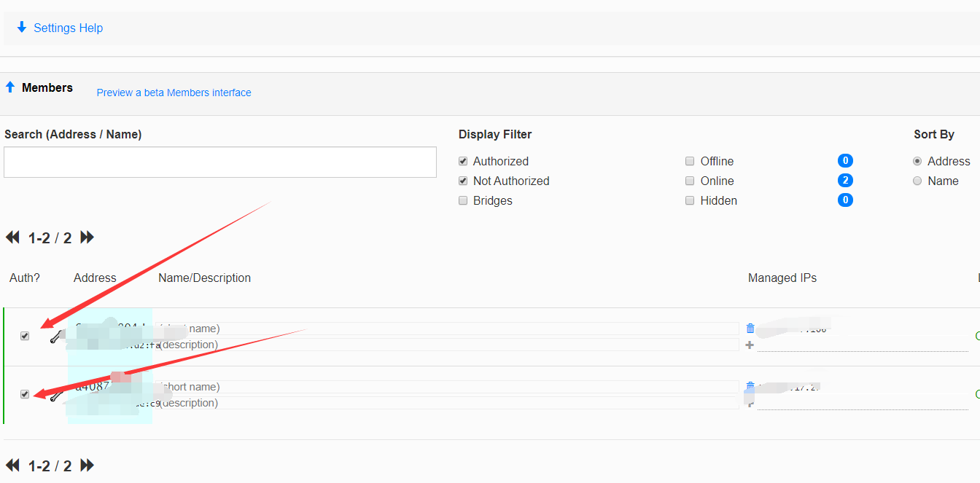Image resolution: width=980 pixels, height=483 pixels.
Task: Click the Search Address / Name field
Action: [x=220, y=162]
